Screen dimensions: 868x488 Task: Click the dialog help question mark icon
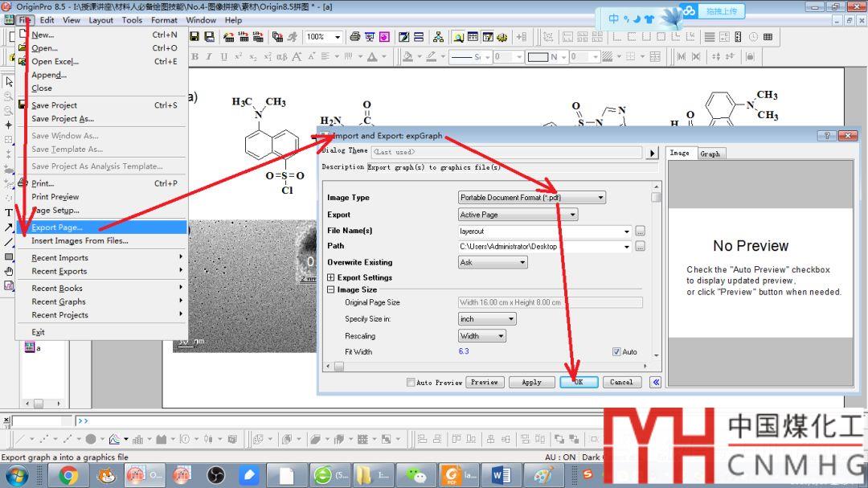click(x=827, y=136)
